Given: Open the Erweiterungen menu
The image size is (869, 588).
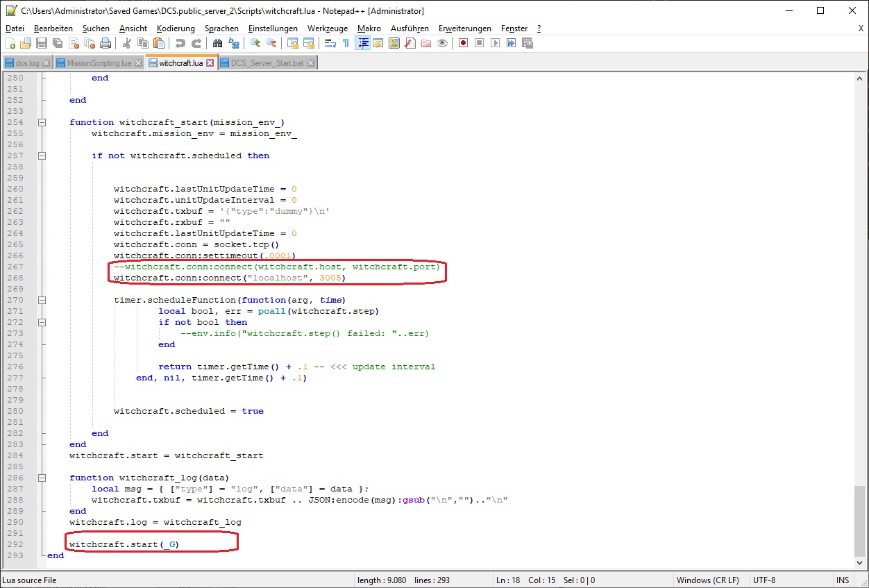Looking at the screenshot, I should click(x=465, y=28).
